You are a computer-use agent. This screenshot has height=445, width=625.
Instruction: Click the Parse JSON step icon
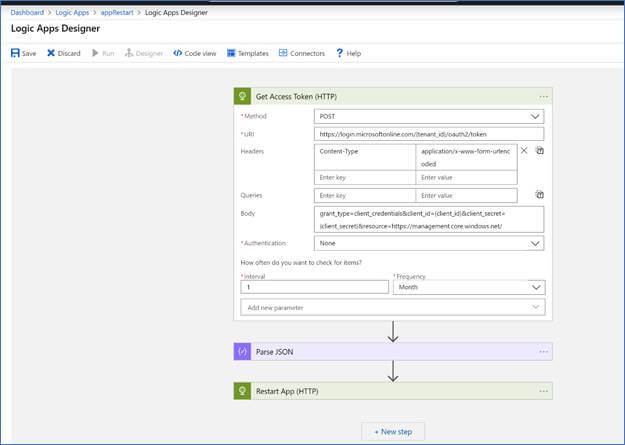pos(242,352)
